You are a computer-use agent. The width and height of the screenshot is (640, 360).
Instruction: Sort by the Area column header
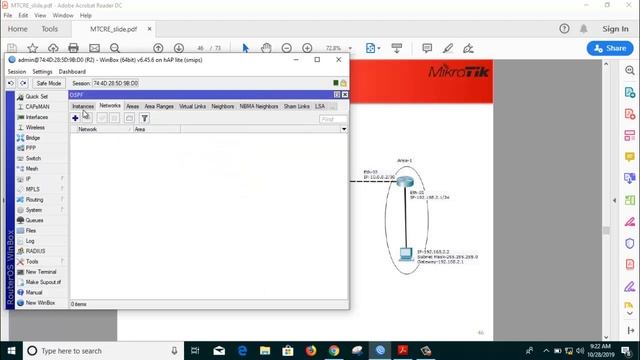(x=157, y=129)
